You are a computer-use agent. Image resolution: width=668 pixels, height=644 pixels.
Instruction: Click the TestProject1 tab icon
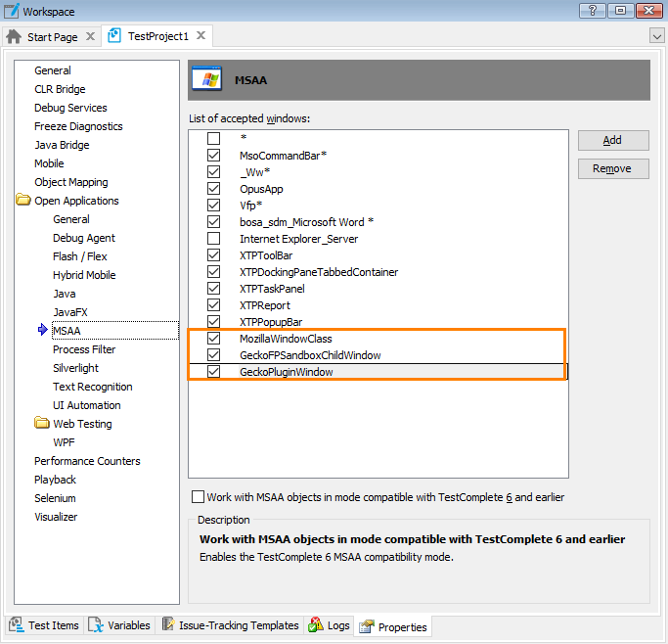point(114,36)
